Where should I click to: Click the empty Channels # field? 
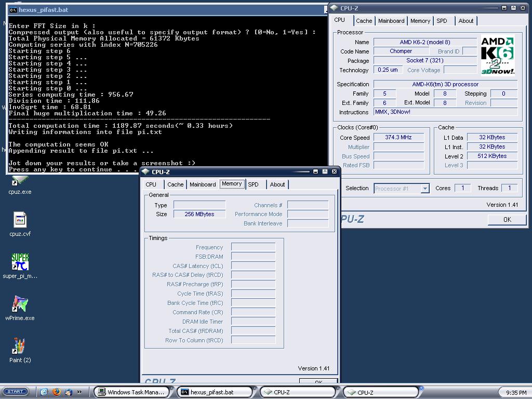[x=308, y=205]
